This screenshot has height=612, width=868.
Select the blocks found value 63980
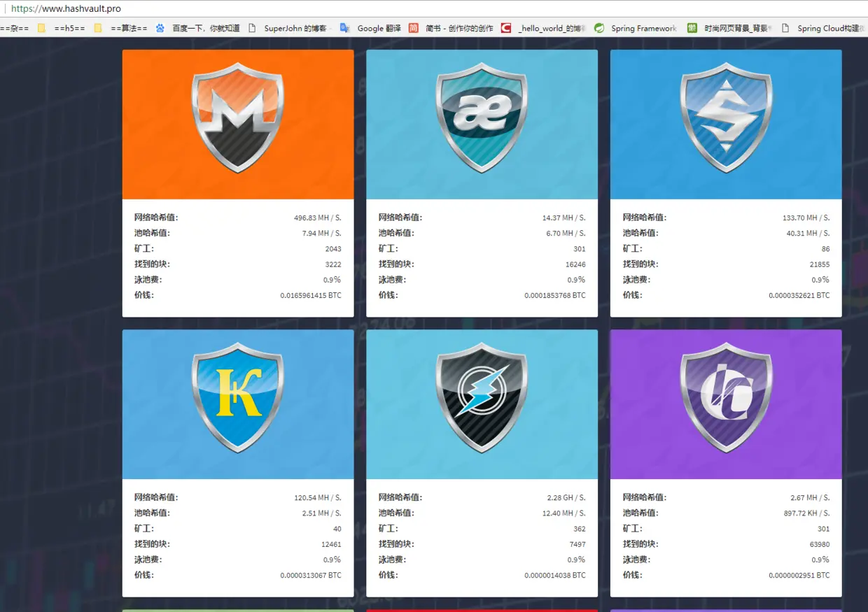coord(820,544)
